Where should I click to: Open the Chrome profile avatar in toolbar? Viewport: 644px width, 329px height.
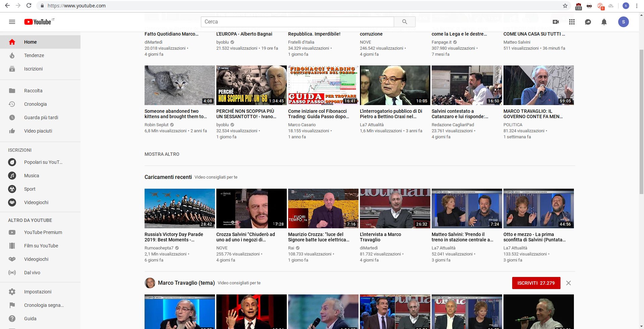tap(626, 6)
